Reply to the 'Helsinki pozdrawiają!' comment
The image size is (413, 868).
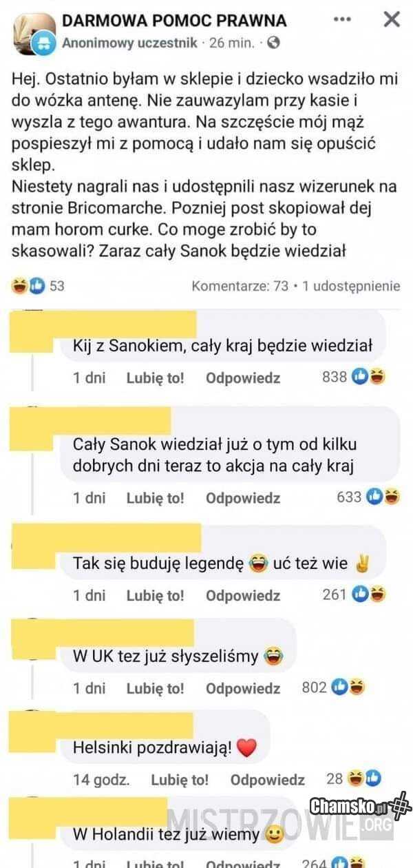268,780
